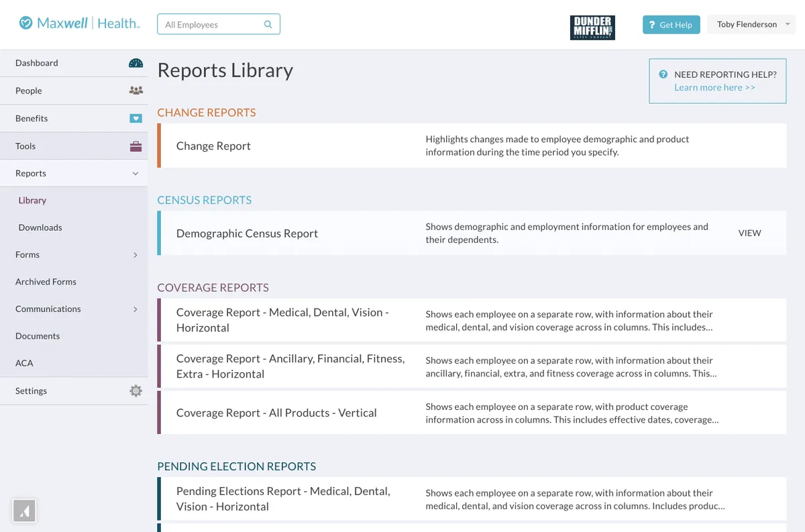This screenshot has width=805, height=532.
Task: Click the Get Help button
Action: tap(672, 25)
